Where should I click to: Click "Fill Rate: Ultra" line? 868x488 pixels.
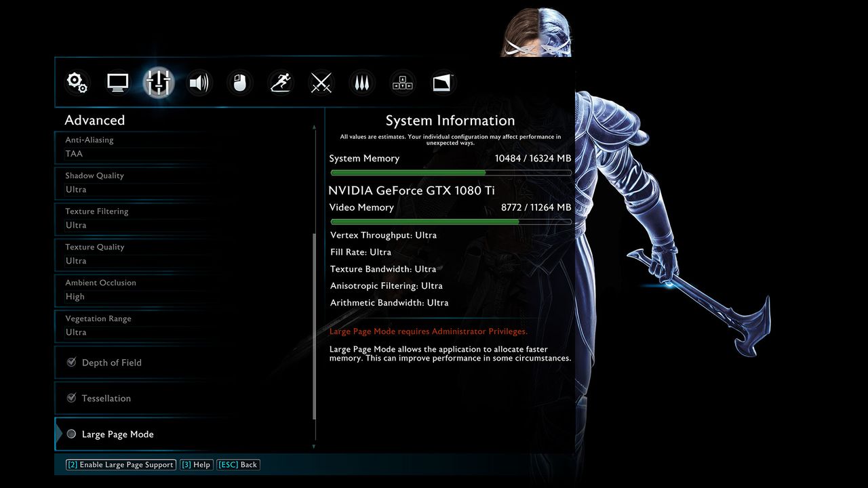pyautogui.click(x=361, y=252)
